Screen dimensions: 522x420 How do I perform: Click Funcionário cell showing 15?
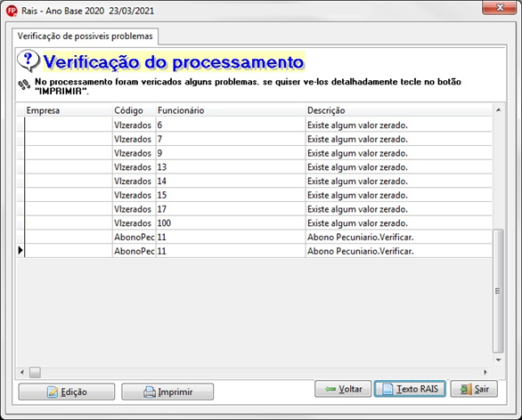click(231, 195)
